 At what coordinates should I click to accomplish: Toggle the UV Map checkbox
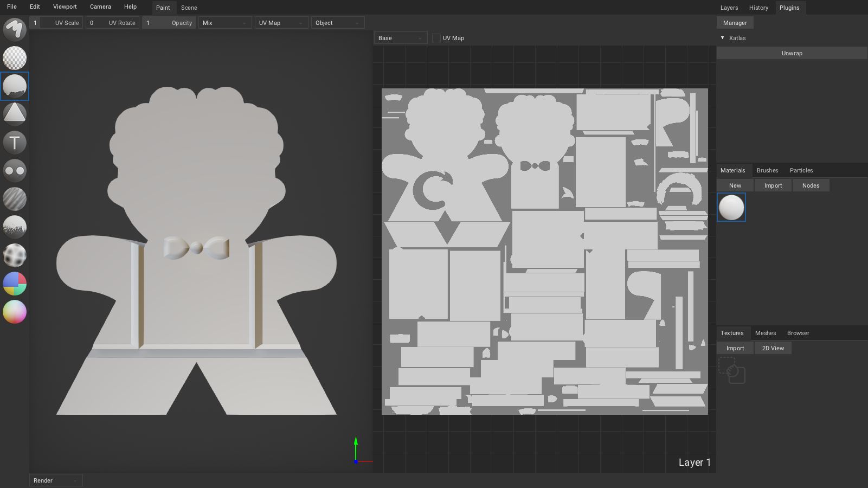436,38
